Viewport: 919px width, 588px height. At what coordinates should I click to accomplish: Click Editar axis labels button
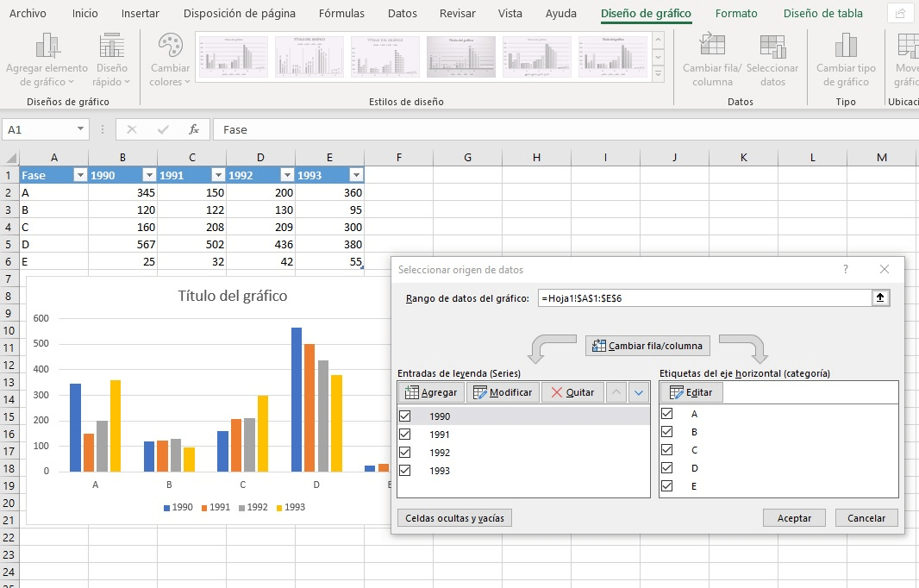(691, 392)
